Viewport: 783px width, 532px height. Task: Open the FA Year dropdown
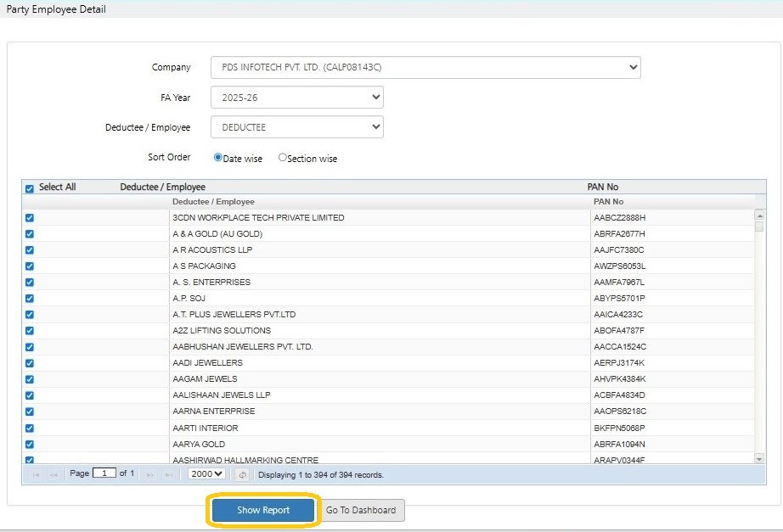point(297,98)
